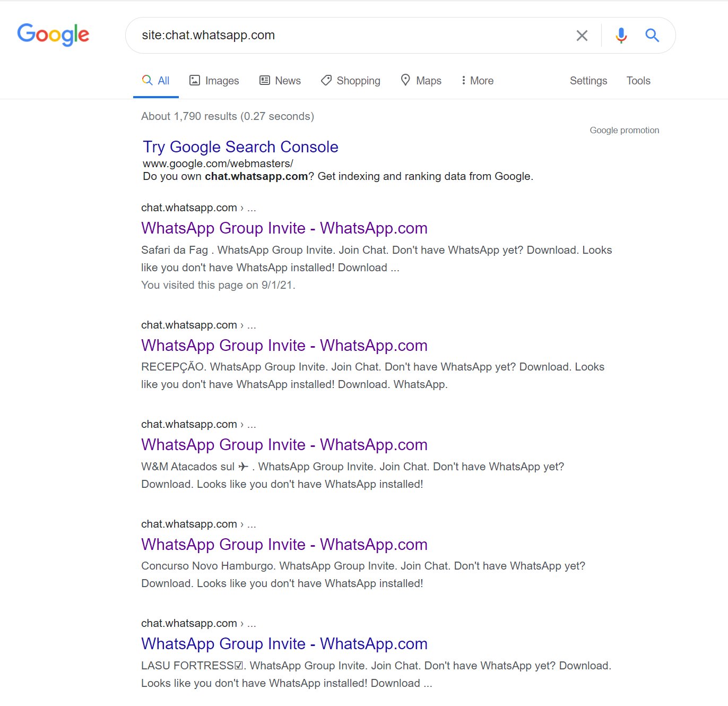The width and height of the screenshot is (728, 706).
Task: Click the Google logo
Action: click(x=53, y=35)
